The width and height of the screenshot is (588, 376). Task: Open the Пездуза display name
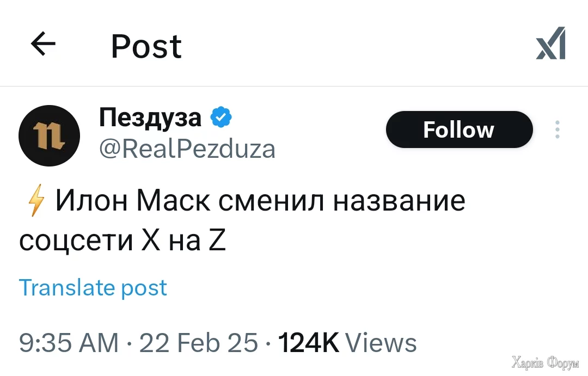(x=150, y=118)
